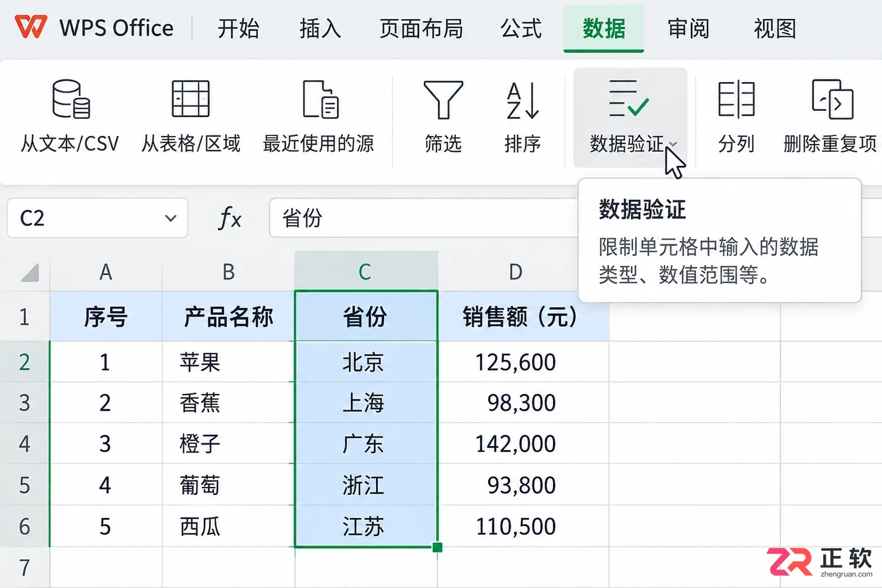Open 最近使用的源 recent sources icon
This screenshot has width=882, height=588.
coord(320,99)
